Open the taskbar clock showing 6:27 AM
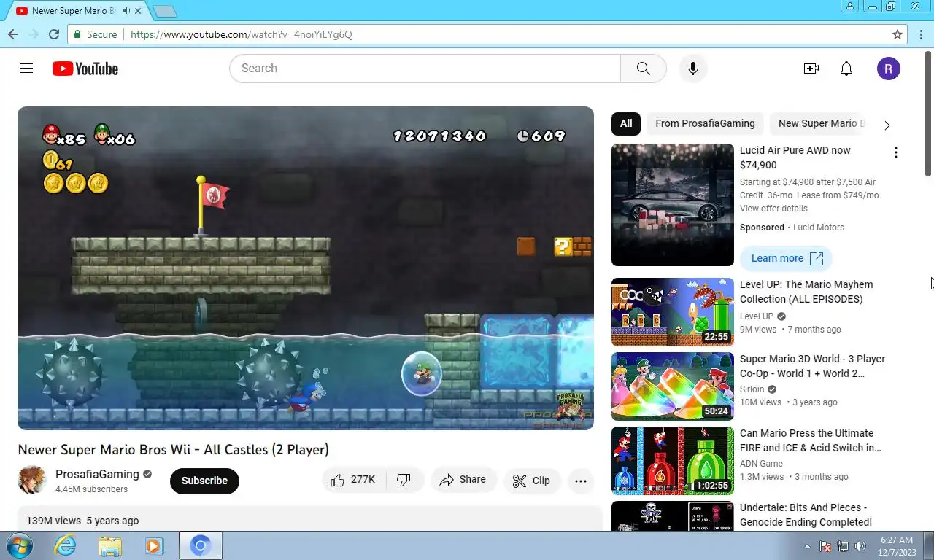 tap(897, 546)
